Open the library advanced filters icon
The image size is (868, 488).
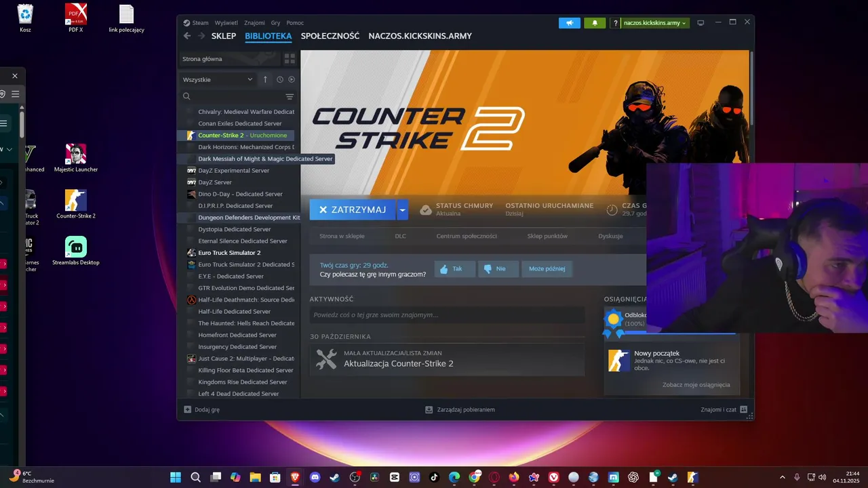(x=290, y=96)
